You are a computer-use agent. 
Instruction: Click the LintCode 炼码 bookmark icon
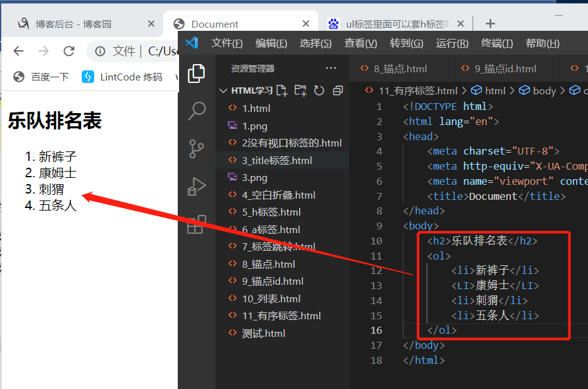(x=88, y=77)
